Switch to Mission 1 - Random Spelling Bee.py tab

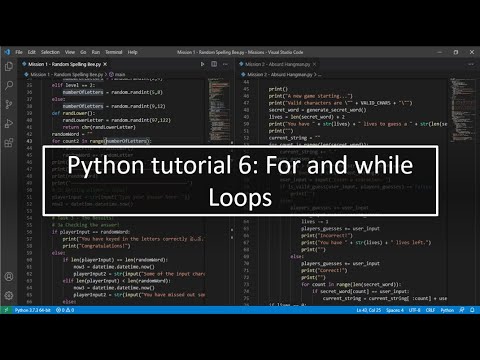pyautogui.click(x=64, y=64)
